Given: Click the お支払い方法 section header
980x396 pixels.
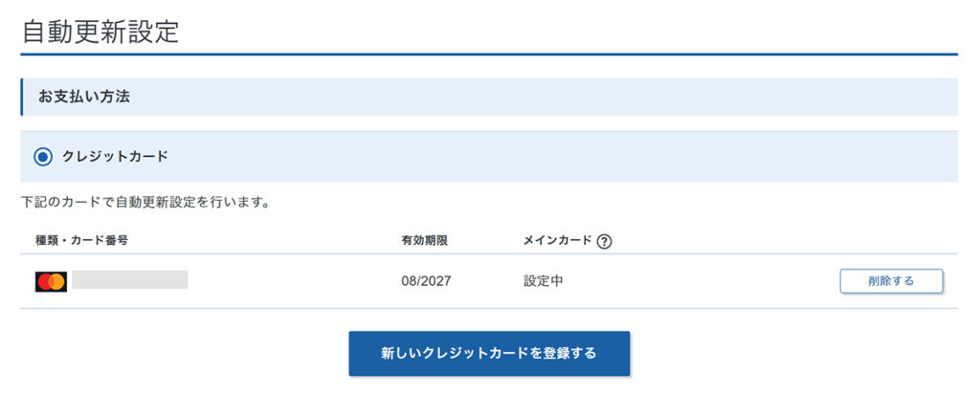Looking at the screenshot, I should (84, 98).
